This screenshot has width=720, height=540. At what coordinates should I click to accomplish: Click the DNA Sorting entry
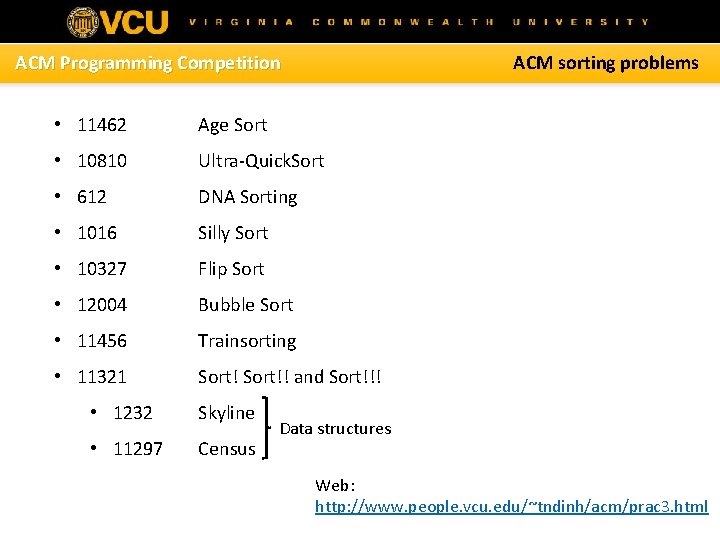coord(247,197)
